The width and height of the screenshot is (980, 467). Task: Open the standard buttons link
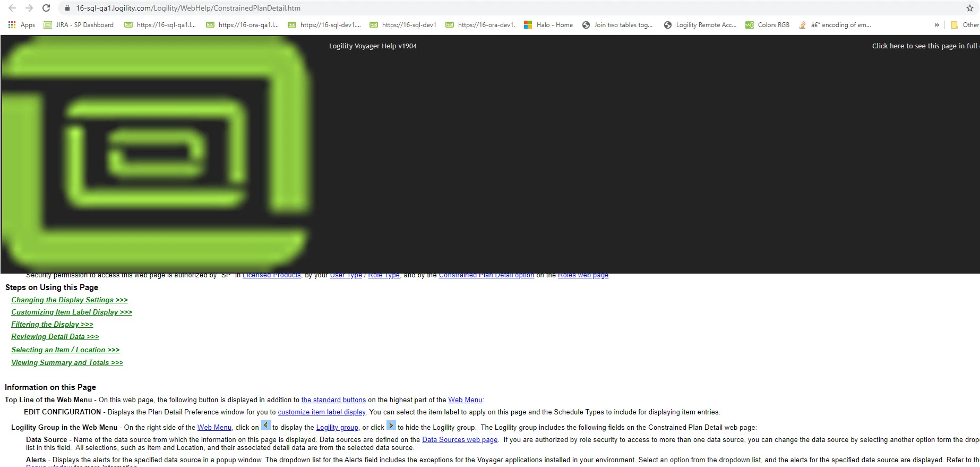[x=333, y=400]
